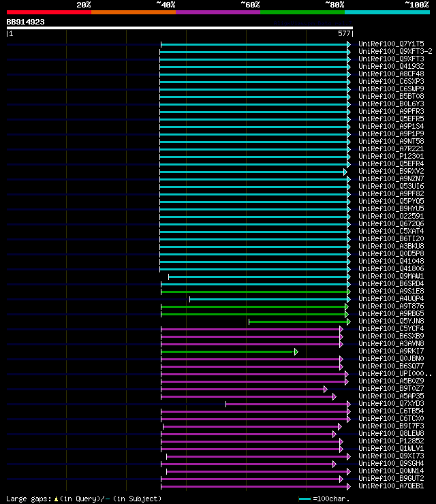Click the UniRef100_Q41932 label

(391, 66)
